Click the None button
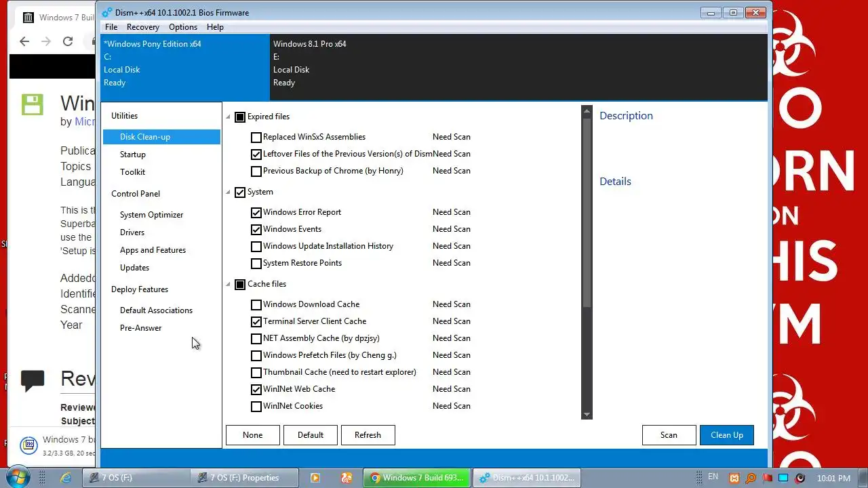The image size is (868, 488). pos(252,435)
